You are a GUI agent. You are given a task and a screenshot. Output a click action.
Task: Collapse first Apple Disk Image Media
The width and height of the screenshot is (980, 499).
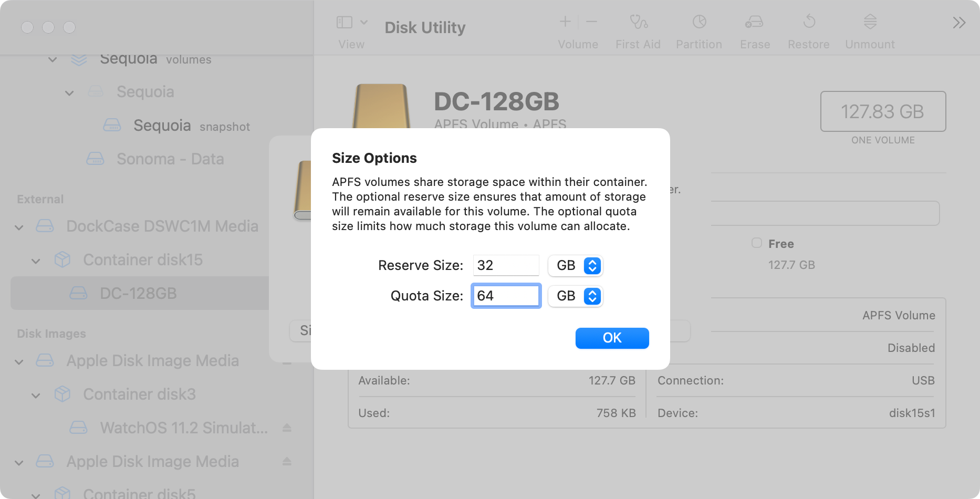pos(19,362)
